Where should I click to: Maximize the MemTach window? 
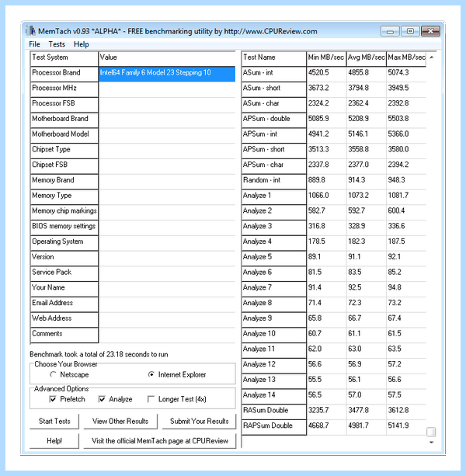[410, 31]
